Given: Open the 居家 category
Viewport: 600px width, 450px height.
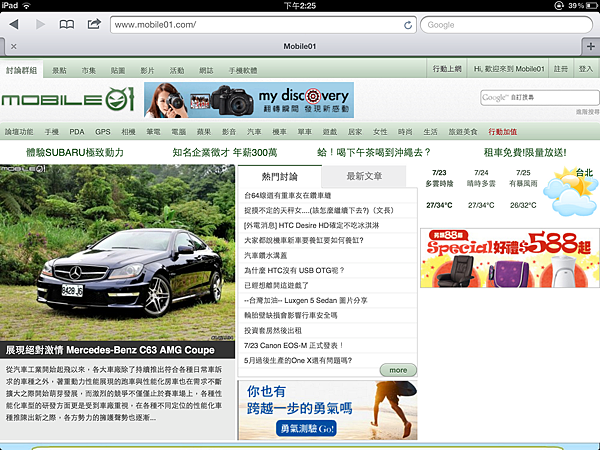Looking at the screenshot, I should (355, 132).
